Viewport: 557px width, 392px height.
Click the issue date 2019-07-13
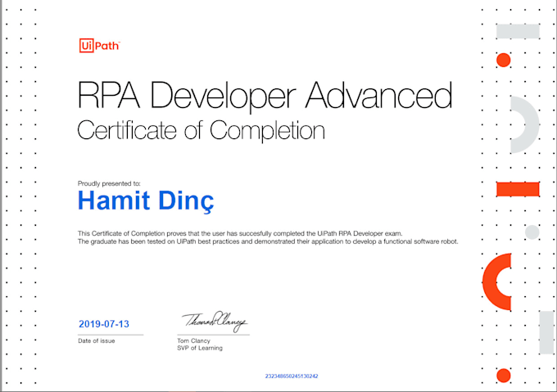(104, 324)
